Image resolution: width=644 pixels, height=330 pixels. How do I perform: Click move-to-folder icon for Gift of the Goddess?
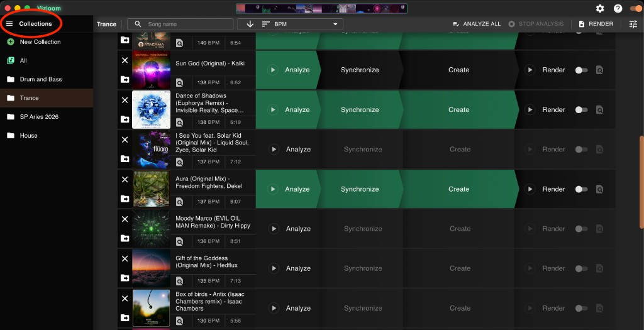(x=125, y=278)
